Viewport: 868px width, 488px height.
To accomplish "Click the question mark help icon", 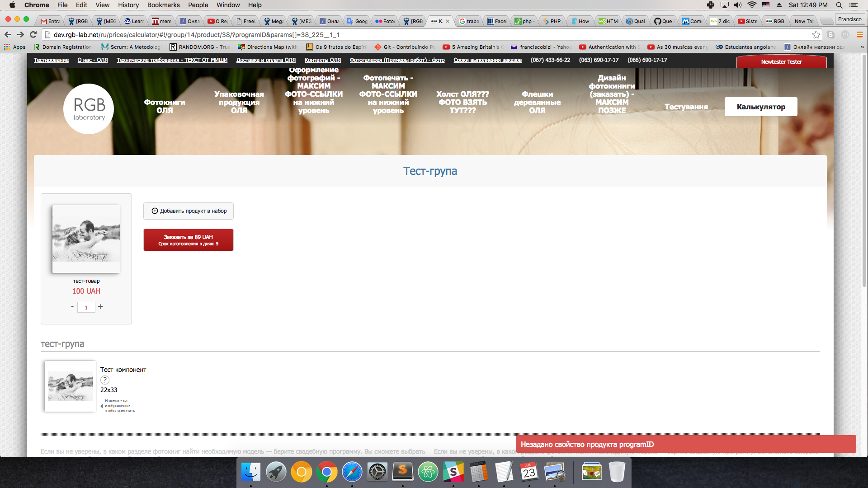I will pyautogui.click(x=104, y=380).
